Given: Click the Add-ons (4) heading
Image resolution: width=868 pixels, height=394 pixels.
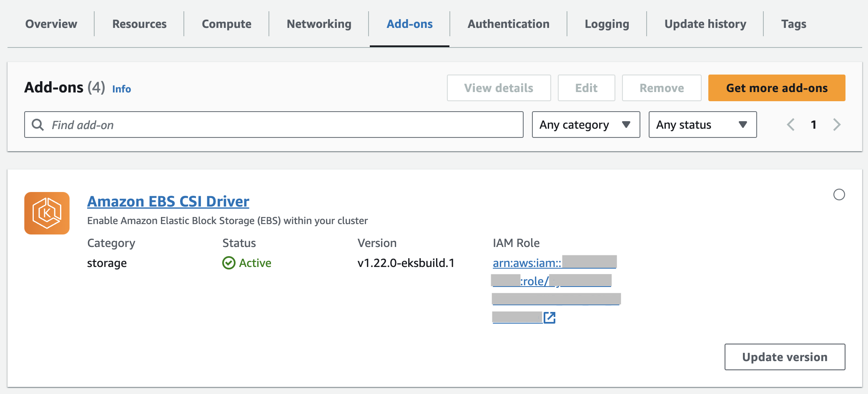Looking at the screenshot, I should tap(65, 87).
